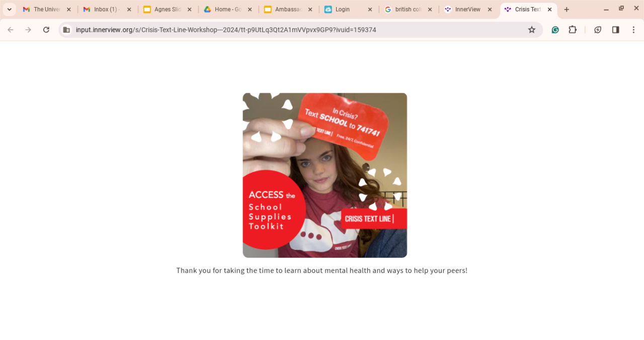Toggle the browser side panel

[x=616, y=30]
